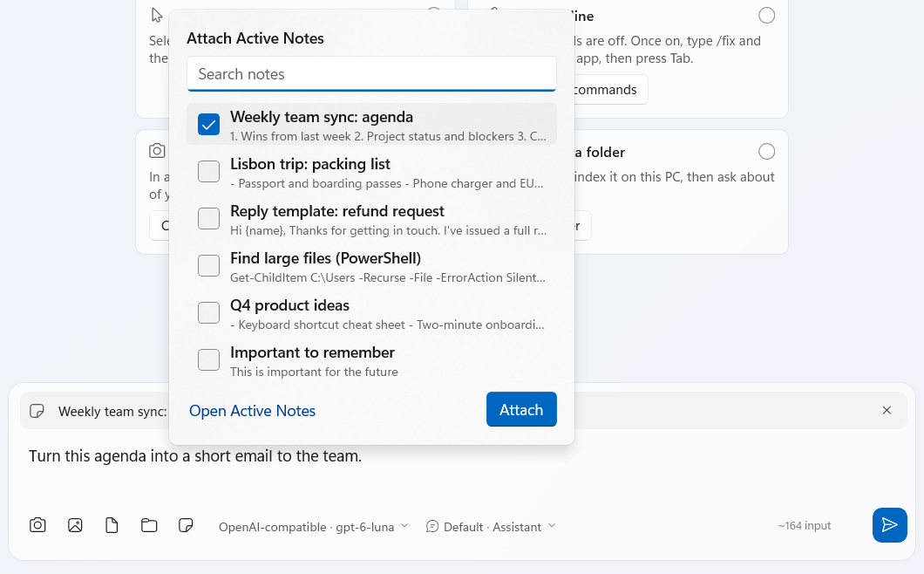Select the 'Q4 product ideas' note title
This screenshot has width=924, height=574.
(x=290, y=305)
